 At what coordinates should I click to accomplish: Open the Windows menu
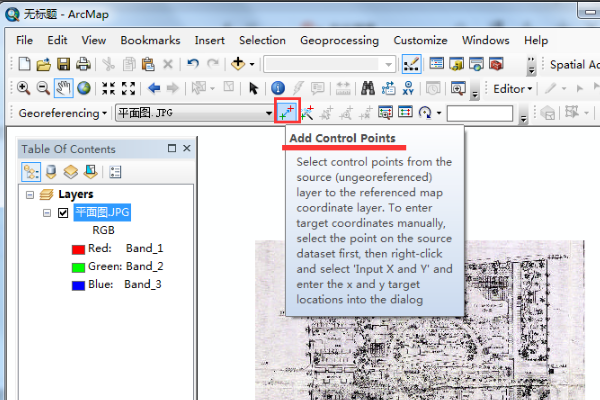coord(486,40)
